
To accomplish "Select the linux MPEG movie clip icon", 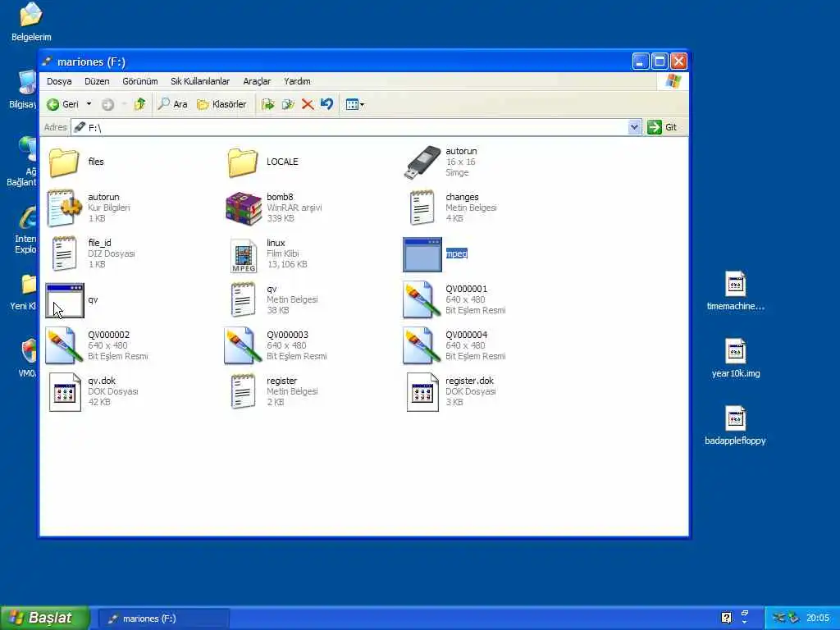I will 244,256.
